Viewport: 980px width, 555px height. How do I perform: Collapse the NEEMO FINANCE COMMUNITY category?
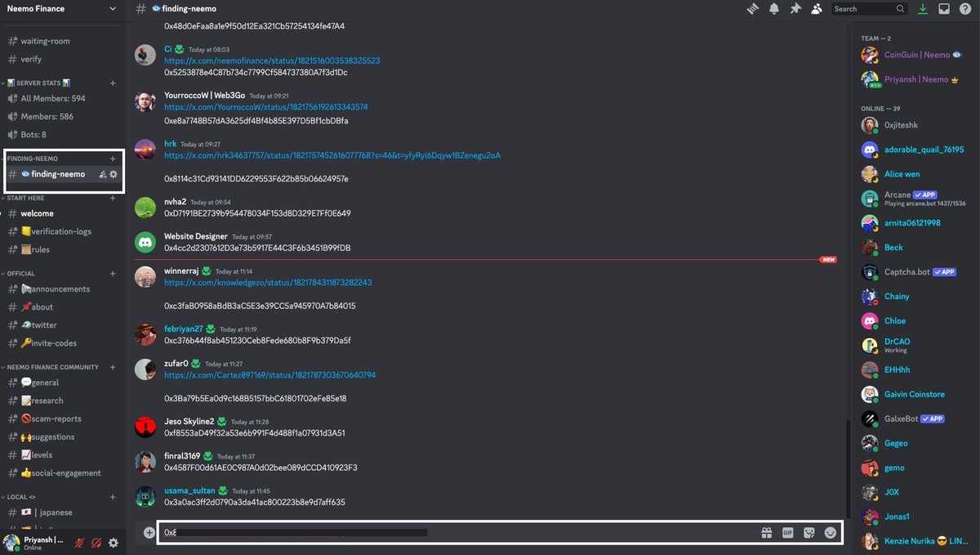click(x=52, y=367)
